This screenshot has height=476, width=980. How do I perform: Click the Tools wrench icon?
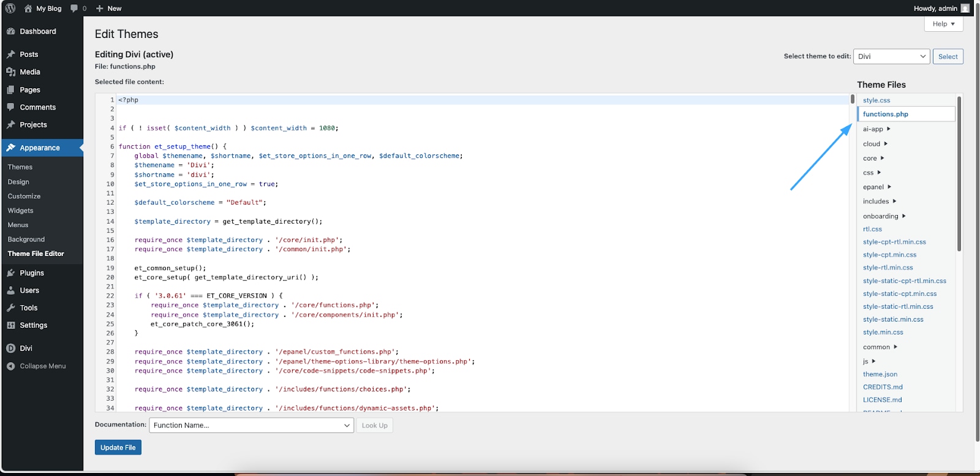pyautogui.click(x=11, y=308)
